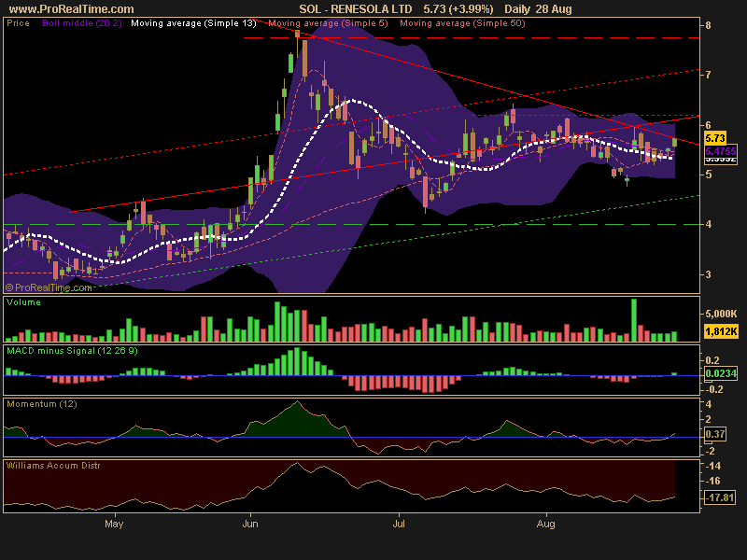Screen dimensions: 747x560
Task: Click the 8 price axis label
Action: click(708, 25)
